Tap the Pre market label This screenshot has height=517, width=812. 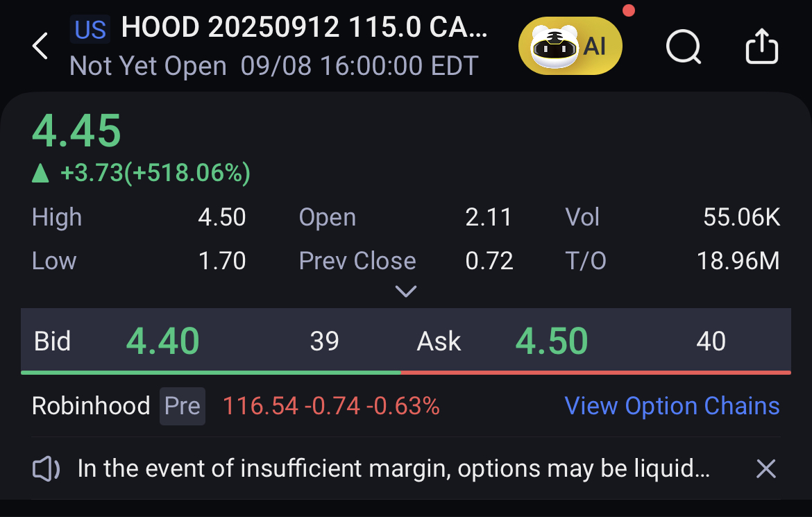point(183,406)
